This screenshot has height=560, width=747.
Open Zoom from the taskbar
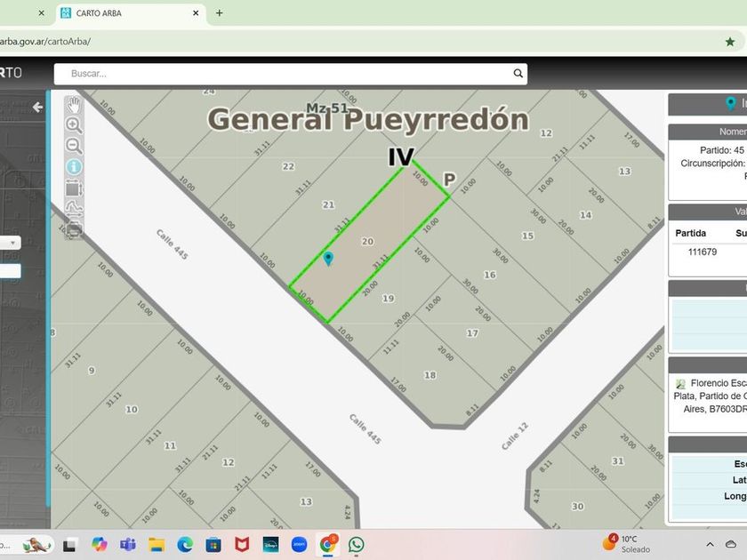[299, 544]
